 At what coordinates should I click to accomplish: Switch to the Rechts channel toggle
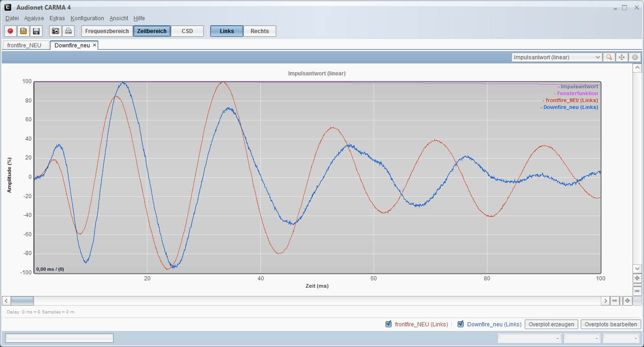click(259, 31)
